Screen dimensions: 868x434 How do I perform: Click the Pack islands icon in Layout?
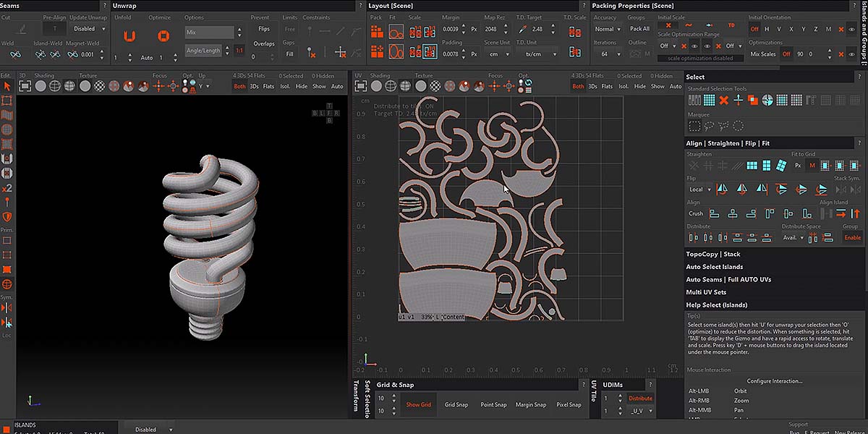377,32
